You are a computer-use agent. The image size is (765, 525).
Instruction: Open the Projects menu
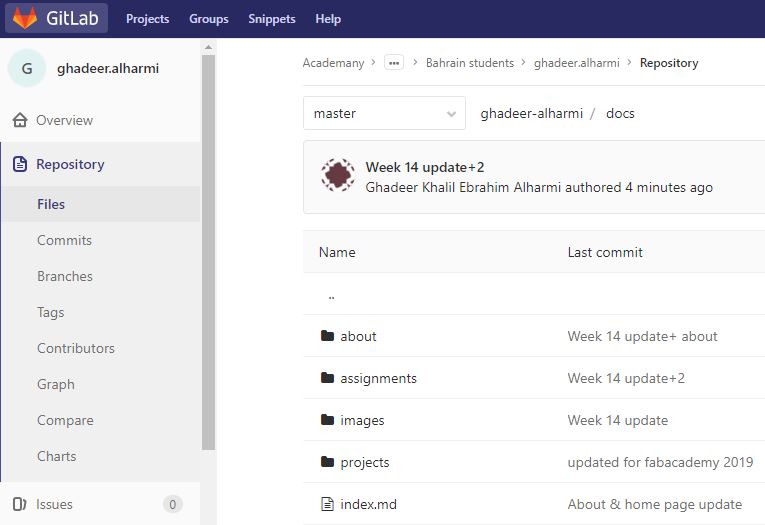pyautogui.click(x=148, y=19)
